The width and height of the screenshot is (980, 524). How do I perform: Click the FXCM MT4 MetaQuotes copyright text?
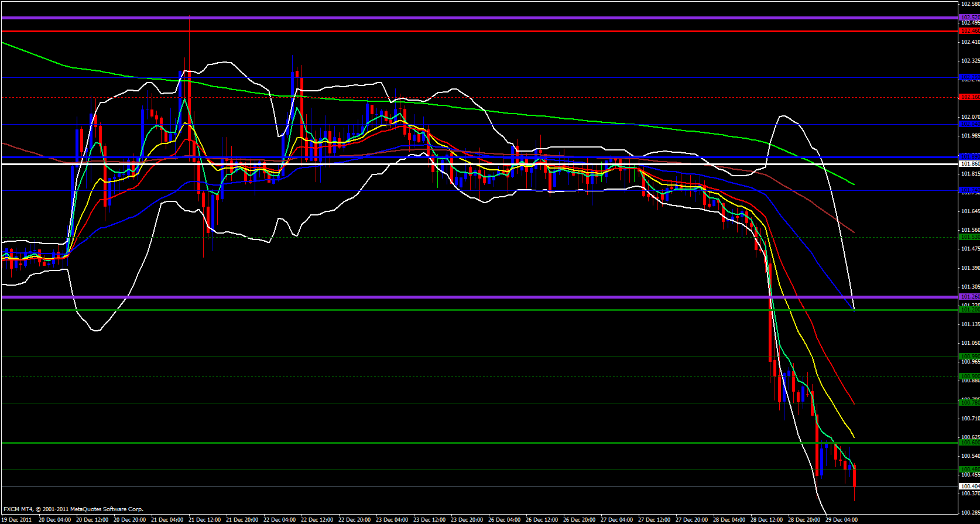coord(73,509)
